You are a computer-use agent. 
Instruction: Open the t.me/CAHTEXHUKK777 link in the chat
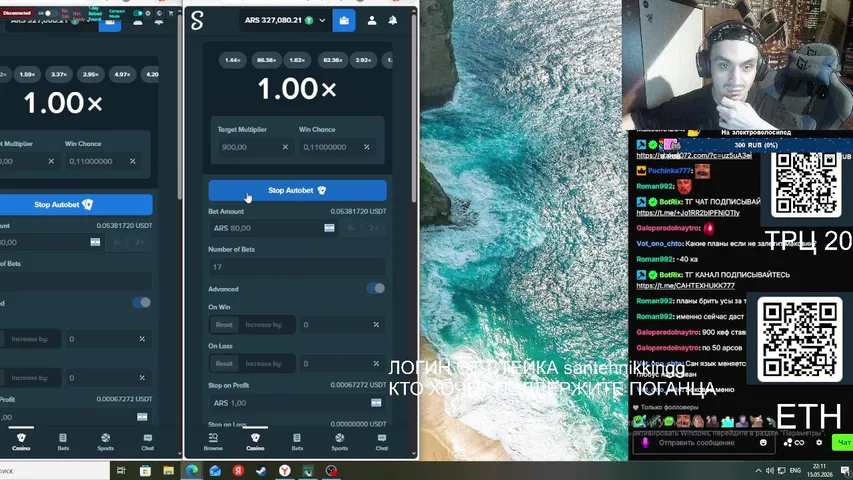pyautogui.click(x=685, y=286)
